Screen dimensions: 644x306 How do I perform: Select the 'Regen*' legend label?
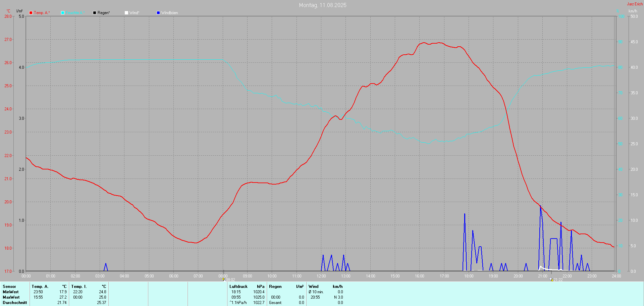point(104,13)
